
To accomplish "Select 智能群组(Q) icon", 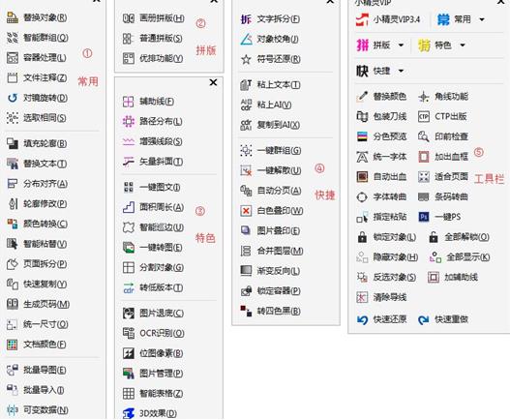I will [13, 38].
